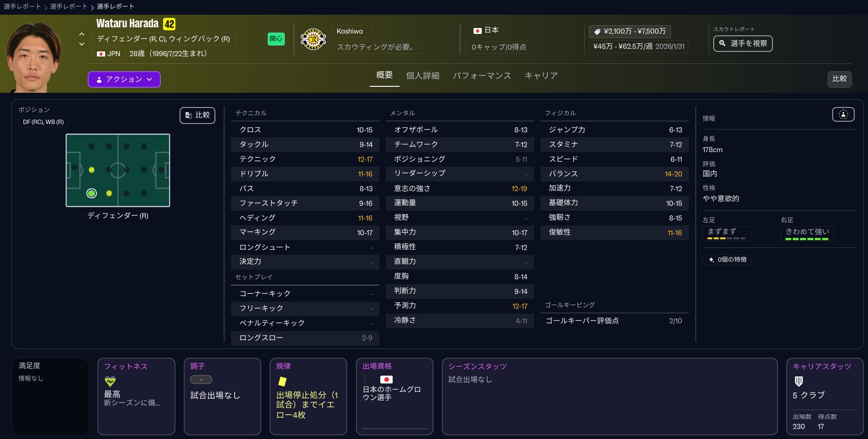The image size is (868, 439).
Task: Click the right foot strength bar
Action: coord(806,239)
